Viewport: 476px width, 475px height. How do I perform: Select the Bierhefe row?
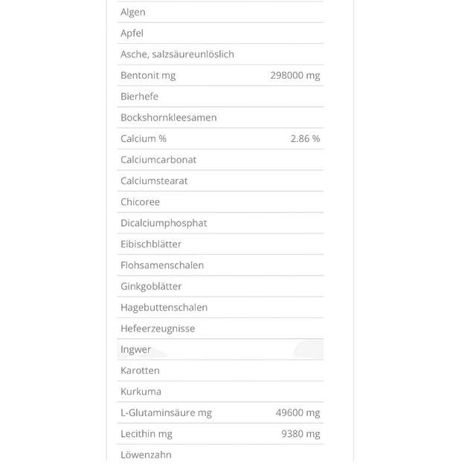click(x=140, y=97)
